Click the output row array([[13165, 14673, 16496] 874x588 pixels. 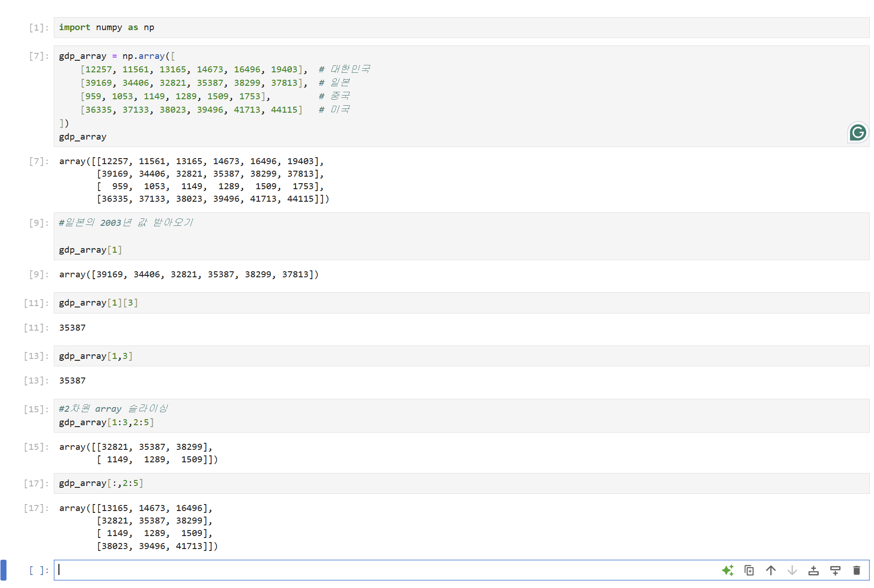click(136, 508)
